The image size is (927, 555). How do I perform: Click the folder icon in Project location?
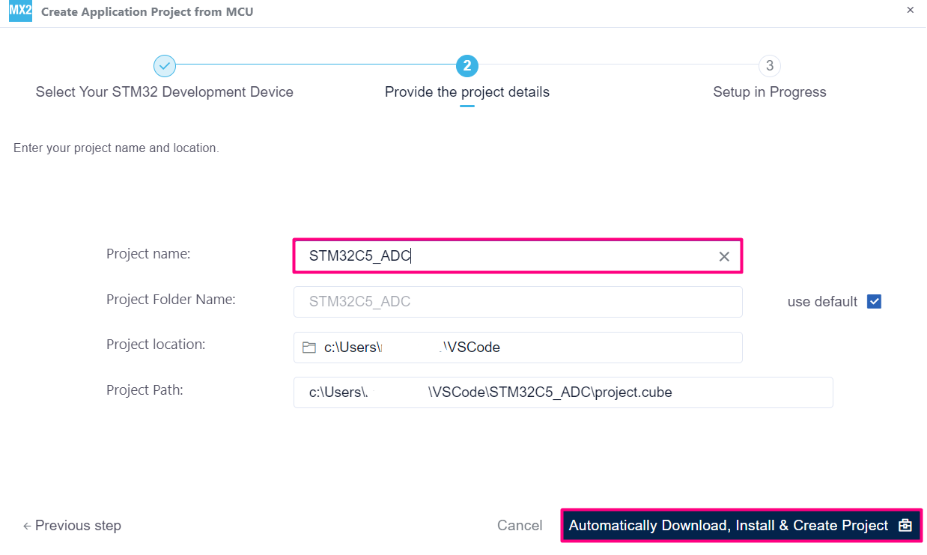point(309,348)
